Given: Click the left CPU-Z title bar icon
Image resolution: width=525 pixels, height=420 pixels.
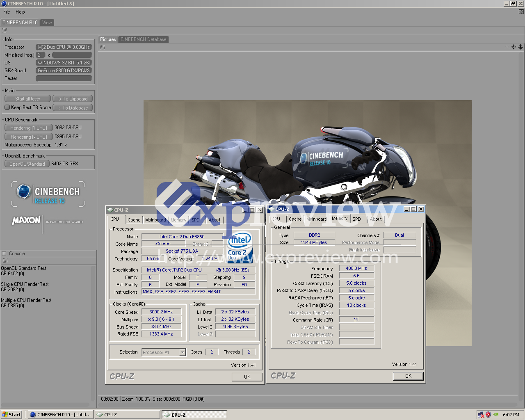Looking at the screenshot, I should pos(110,210).
